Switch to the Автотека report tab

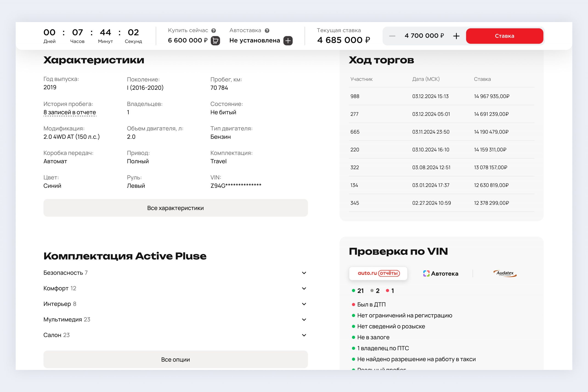(441, 274)
